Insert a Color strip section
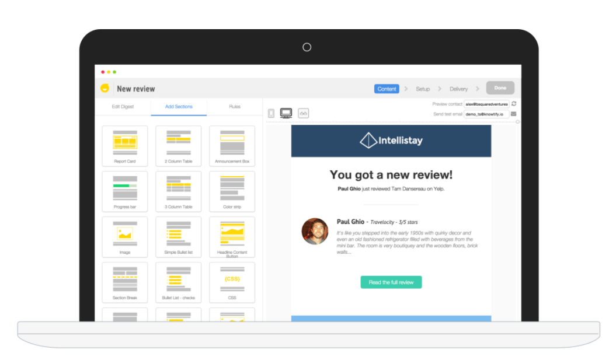This screenshot has height=364, width=609. [x=232, y=191]
